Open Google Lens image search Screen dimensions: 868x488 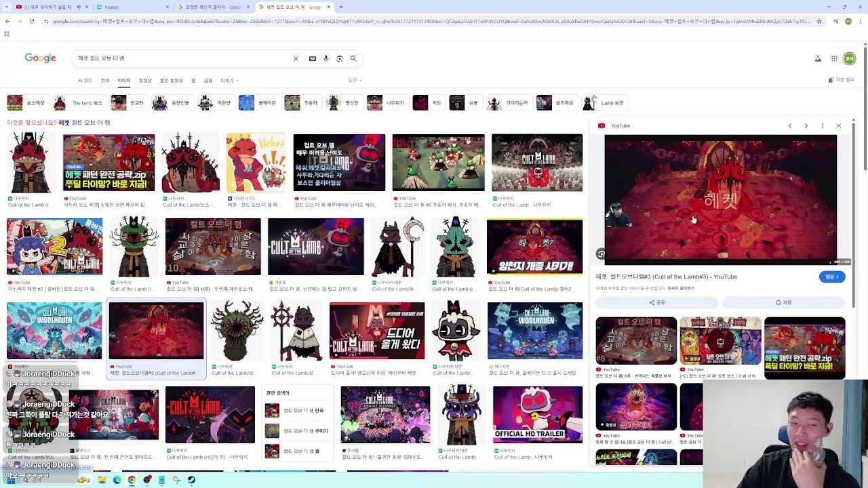pos(340,58)
